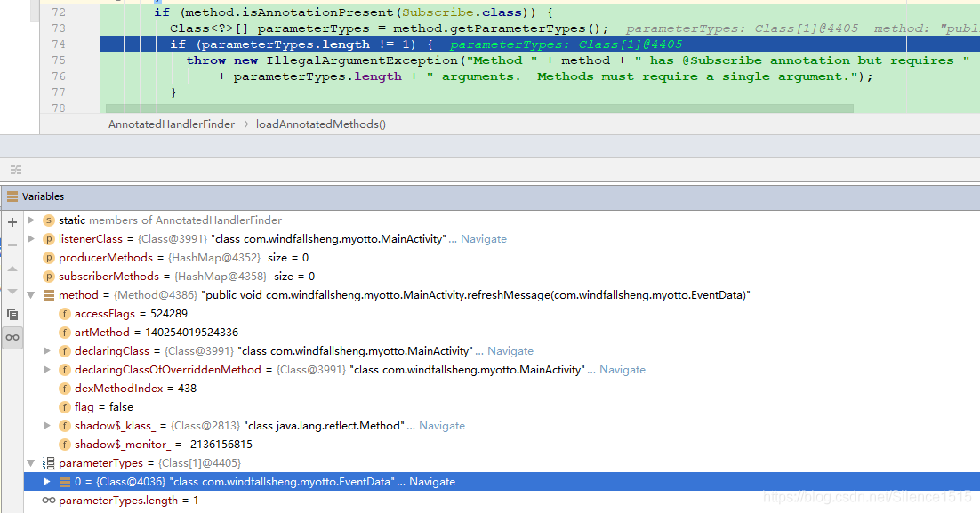Click Navigate link for declaringClass
The height and width of the screenshot is (513, 980).
(510, 351)
